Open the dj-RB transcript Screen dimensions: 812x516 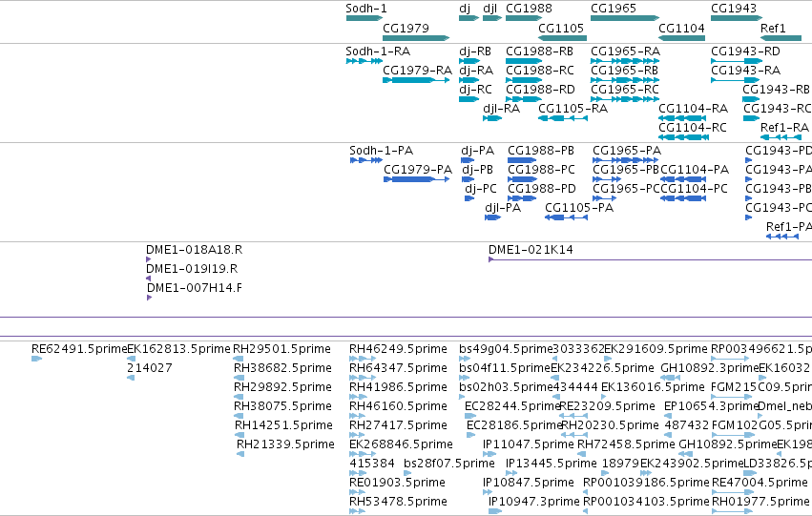coord(475,52)
